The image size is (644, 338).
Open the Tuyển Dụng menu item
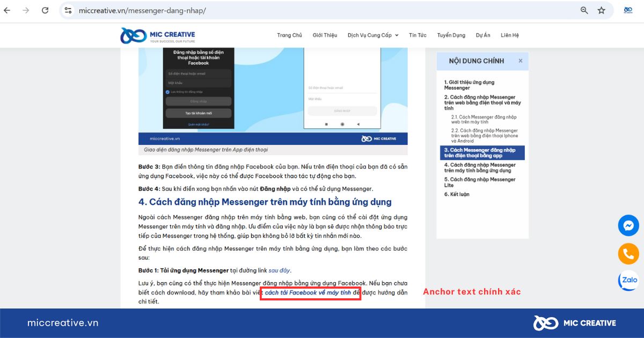click(451, 35)
